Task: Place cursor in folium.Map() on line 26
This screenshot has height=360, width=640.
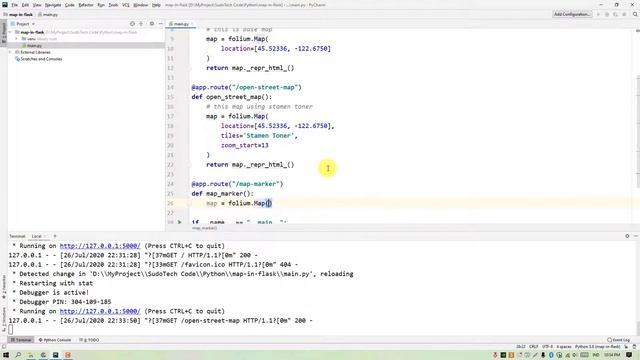Action: click(269, 203)
